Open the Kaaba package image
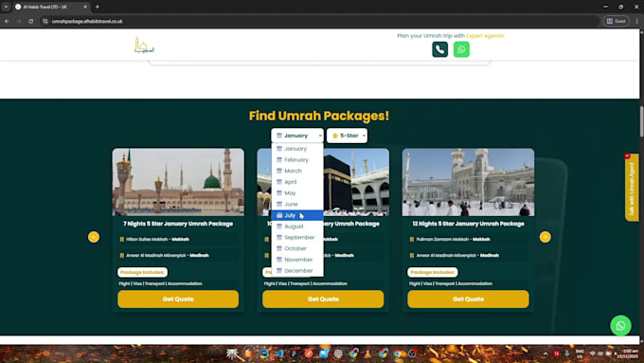The image size is (644, 363). click(356, 182)
